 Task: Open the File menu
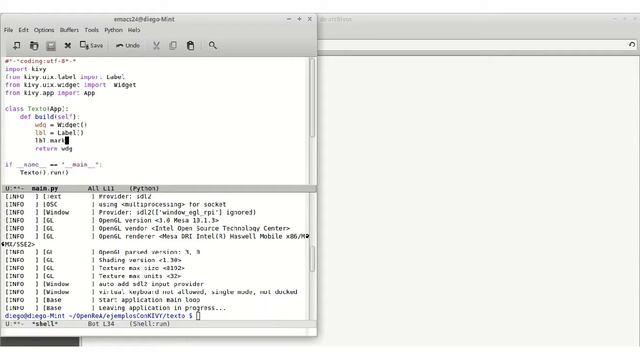(9, 30)
